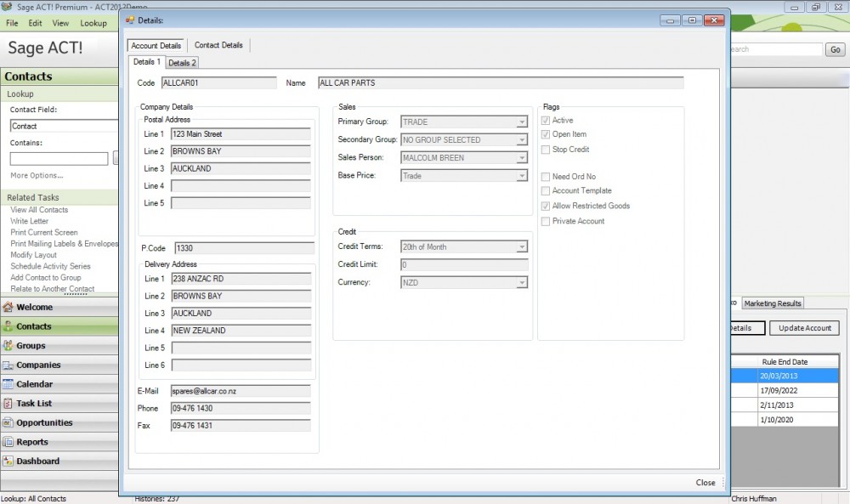
Task: Click the Calendar icon in sidebar
Action: tap(8, 384)
